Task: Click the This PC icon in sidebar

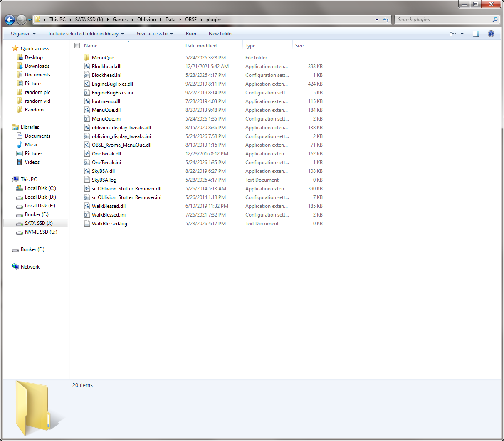Action: (15, 180)
